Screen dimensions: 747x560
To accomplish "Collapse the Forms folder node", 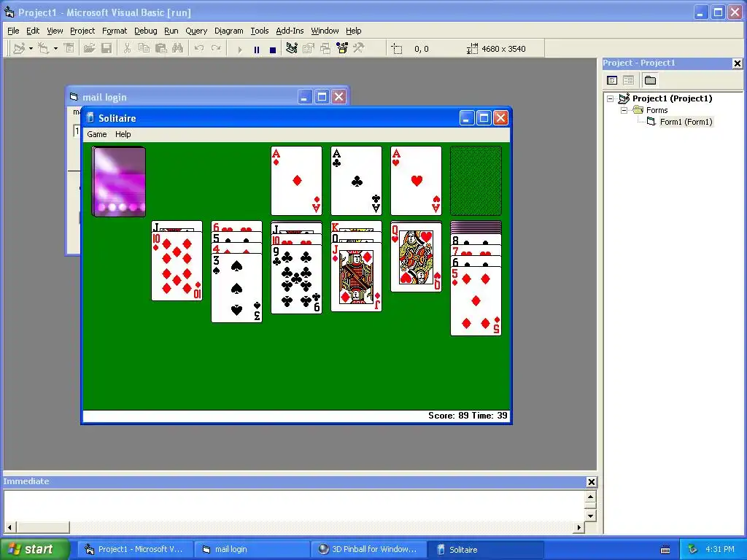I will coord(624,111).
